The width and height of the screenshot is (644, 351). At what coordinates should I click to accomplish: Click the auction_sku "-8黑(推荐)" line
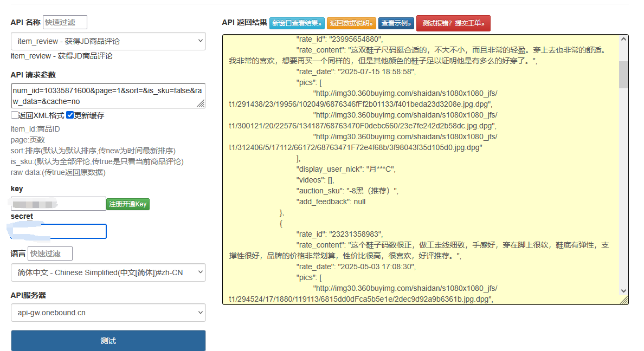[347, 191]
